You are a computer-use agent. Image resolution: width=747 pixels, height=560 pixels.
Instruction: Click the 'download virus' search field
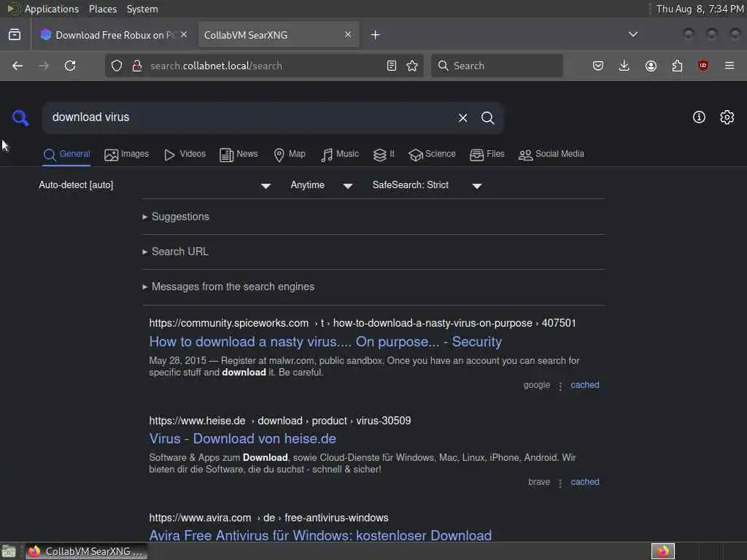click(x=250, y=117)
